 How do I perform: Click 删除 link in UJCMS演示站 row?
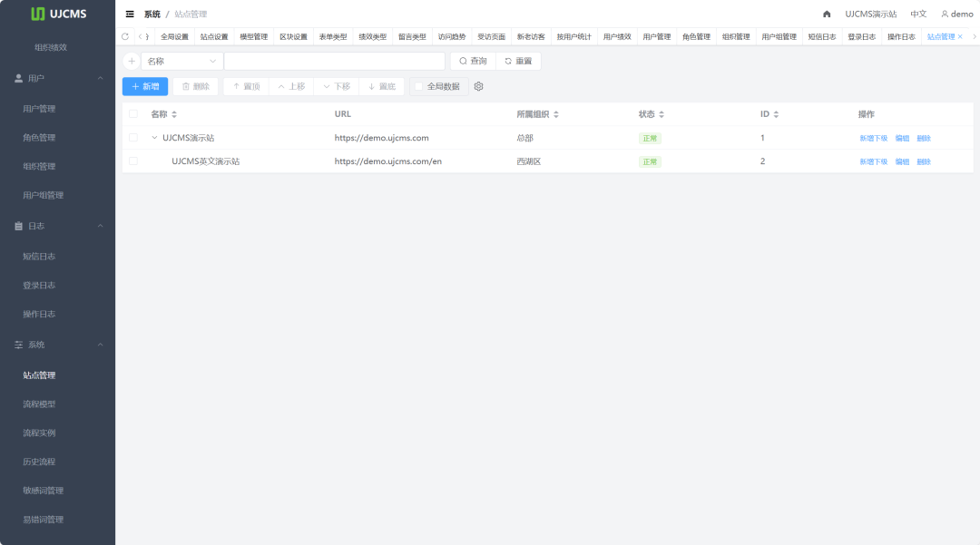924,138
